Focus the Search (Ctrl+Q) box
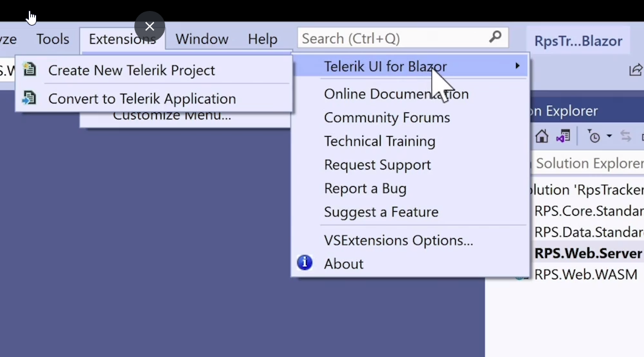 (392, 38)
